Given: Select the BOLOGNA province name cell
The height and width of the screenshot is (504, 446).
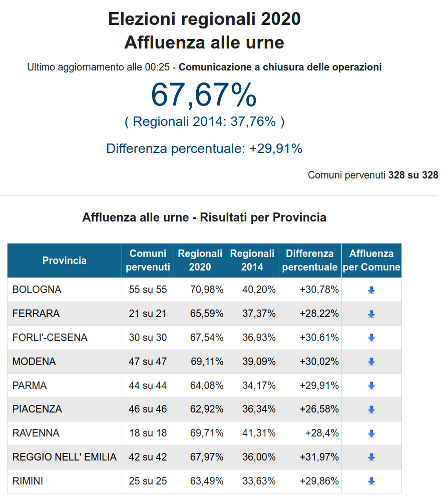Looking at the screenshot, I should tap(65, 289).
